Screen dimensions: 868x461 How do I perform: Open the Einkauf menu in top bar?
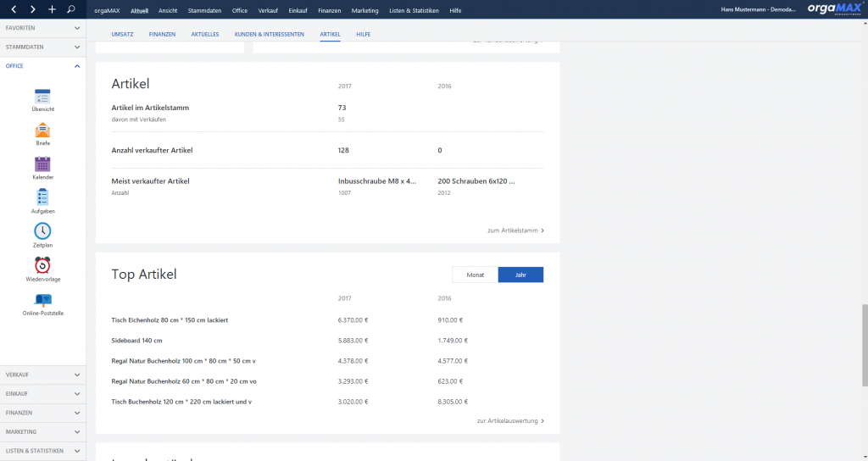[x=298, y=10]
